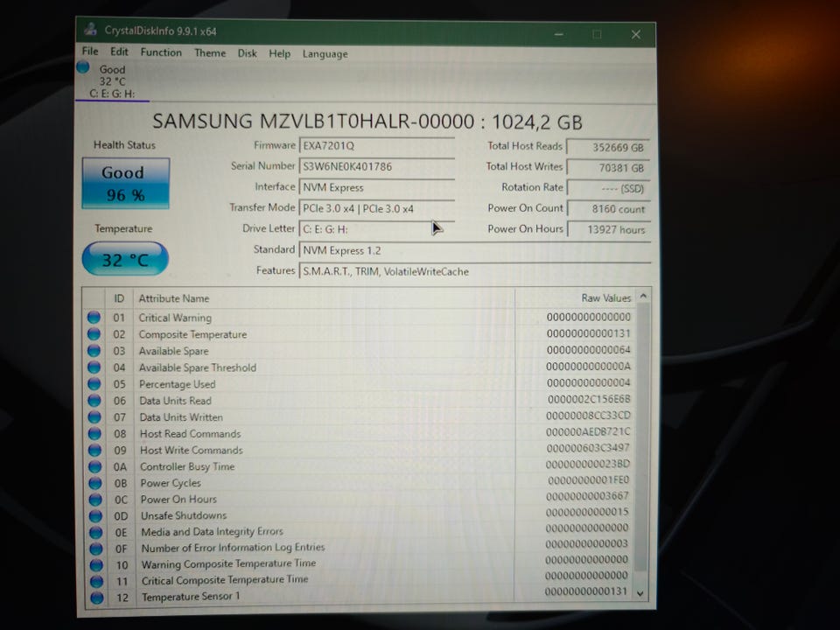Viewport: 840px width, 630px height.
Task: Open the File menu
Action: [x=90, y=52]
